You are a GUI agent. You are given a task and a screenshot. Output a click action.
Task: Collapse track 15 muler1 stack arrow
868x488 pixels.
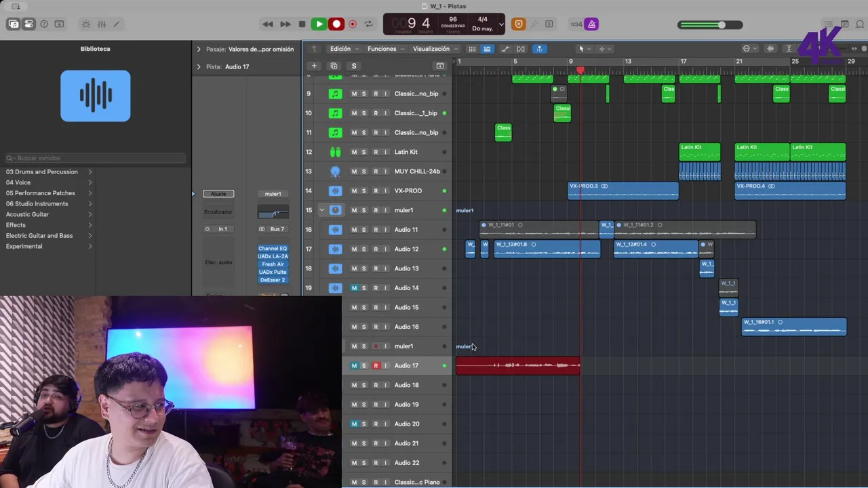322,210
